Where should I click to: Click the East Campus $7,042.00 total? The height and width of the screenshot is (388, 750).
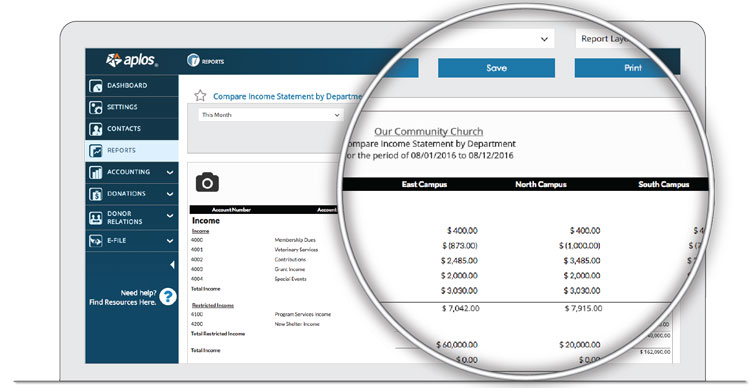point(461,309)
